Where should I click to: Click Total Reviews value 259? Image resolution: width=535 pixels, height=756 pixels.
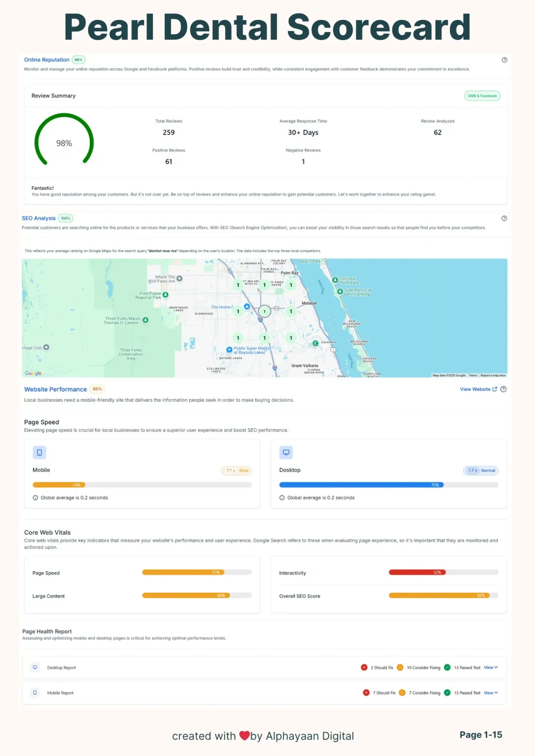click(169, 133)
